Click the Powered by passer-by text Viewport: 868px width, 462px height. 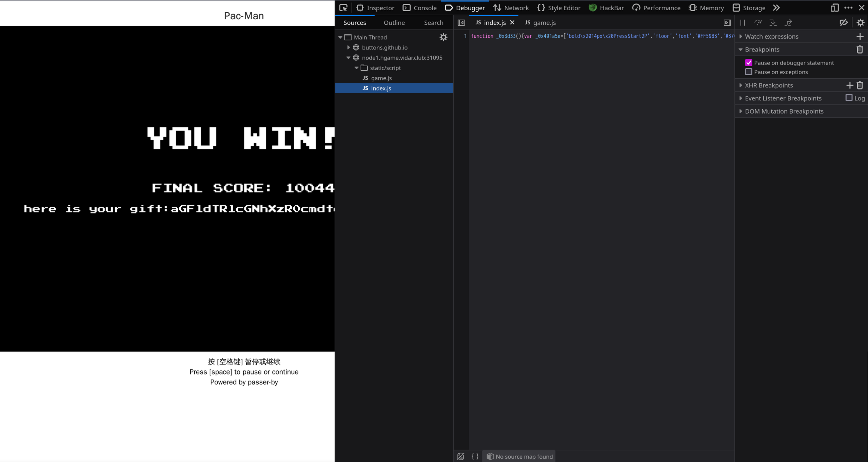click(x=244, y=382)
